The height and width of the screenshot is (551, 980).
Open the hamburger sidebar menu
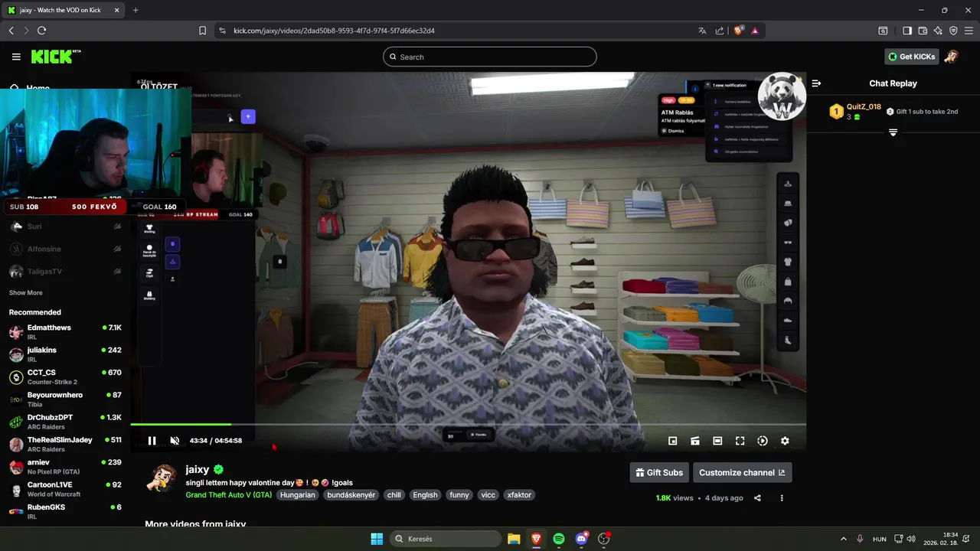click(16, 57)
